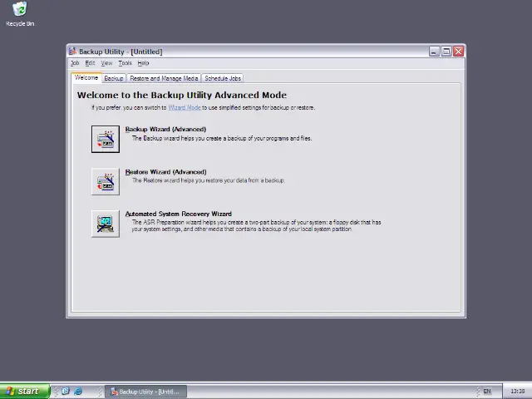
Task: Start the Automated System Recovery Wizard icon
Action: pyautogui.click(x=106, y=224)
